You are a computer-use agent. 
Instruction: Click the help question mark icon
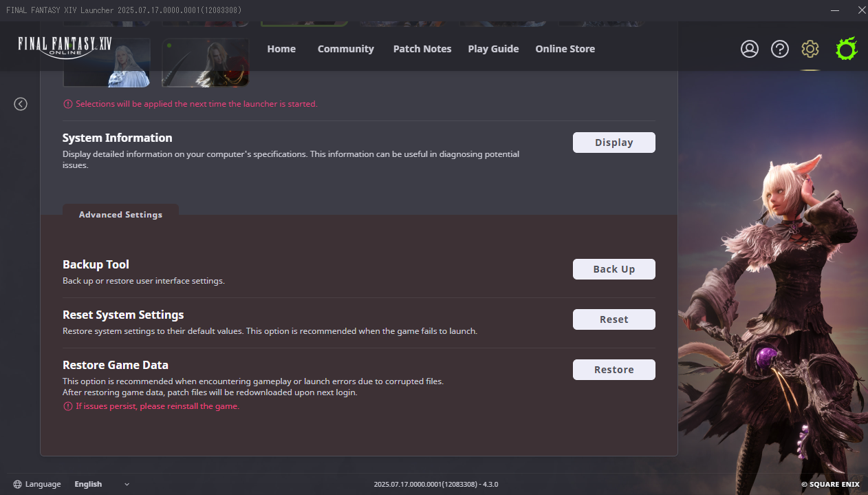pyautogui.click(x=779, y=49)
